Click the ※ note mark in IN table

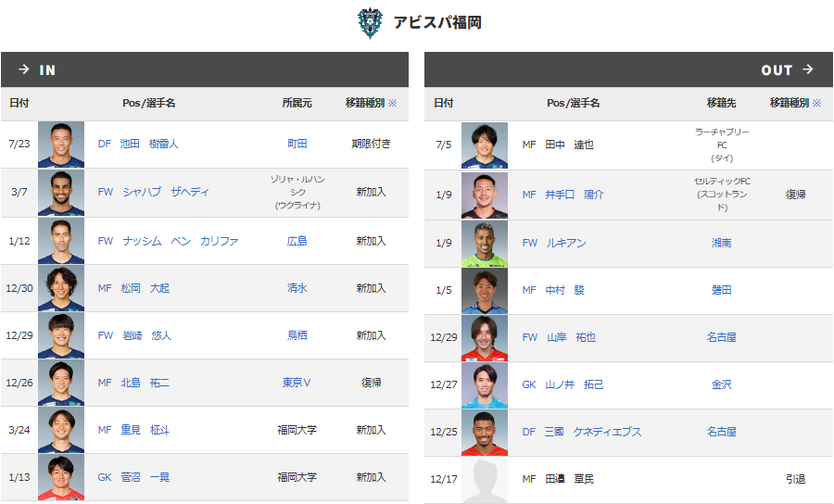pos(392,103)
